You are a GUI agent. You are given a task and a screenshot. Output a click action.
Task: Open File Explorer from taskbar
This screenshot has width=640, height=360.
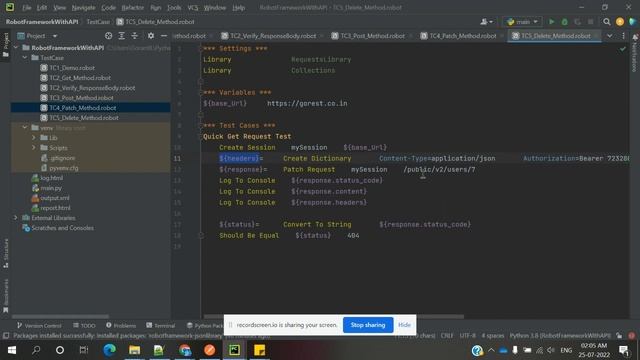(134, 350)
